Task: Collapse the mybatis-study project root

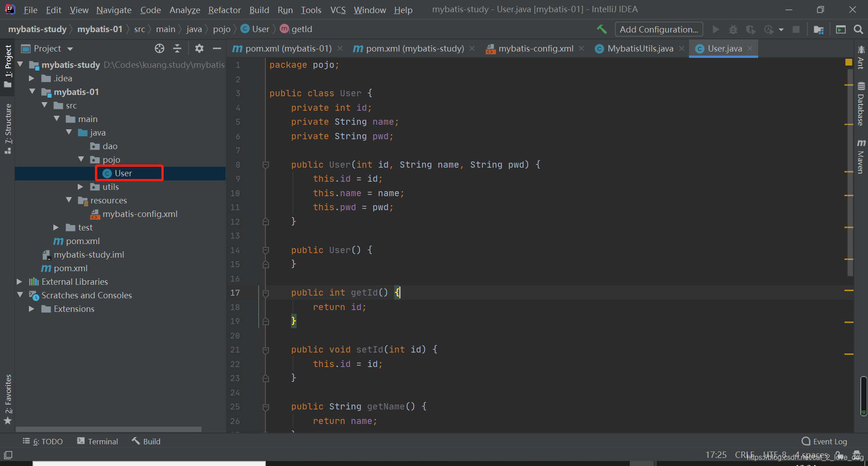Action: (x=20, y=65)
